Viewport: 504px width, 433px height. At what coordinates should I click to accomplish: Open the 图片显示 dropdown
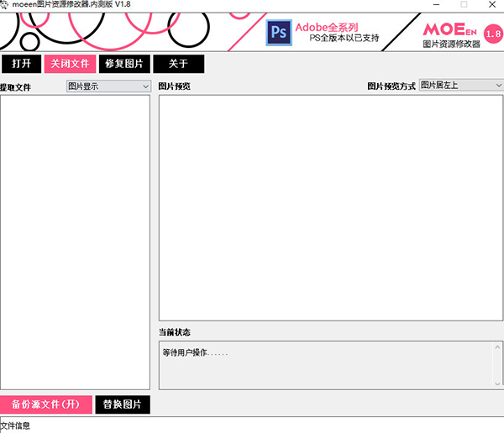pos(108,86)
